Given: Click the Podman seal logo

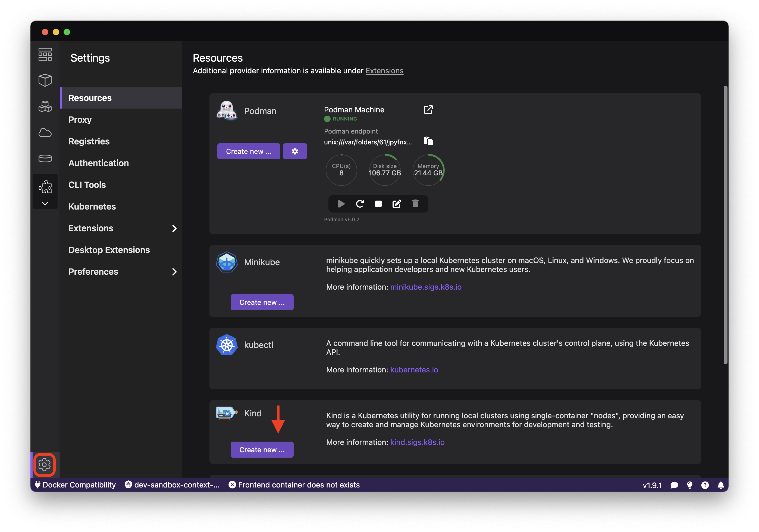Looking at the screenshot, I should (x=227, y=110).
